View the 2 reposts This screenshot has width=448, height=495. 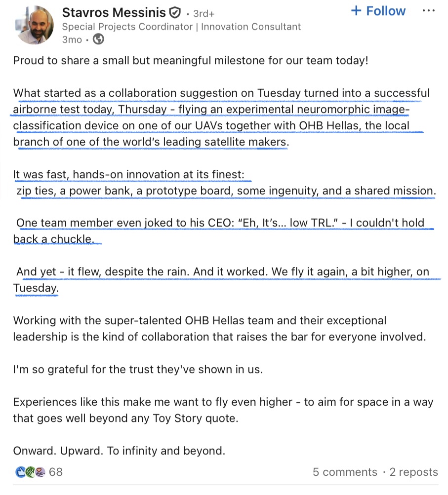(413, 472)
